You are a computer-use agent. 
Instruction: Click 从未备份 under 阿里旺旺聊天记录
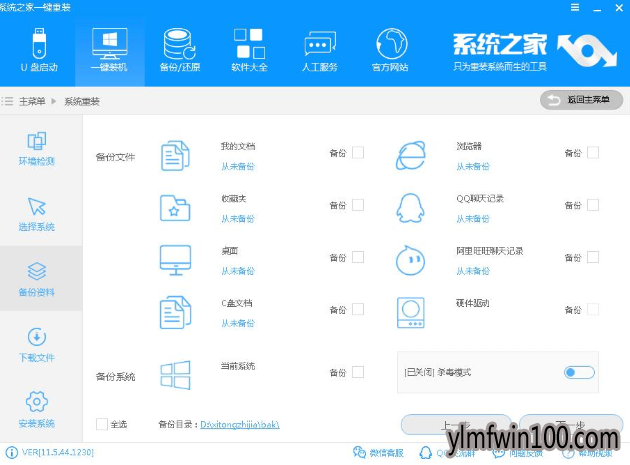click(x=473, y=271)
